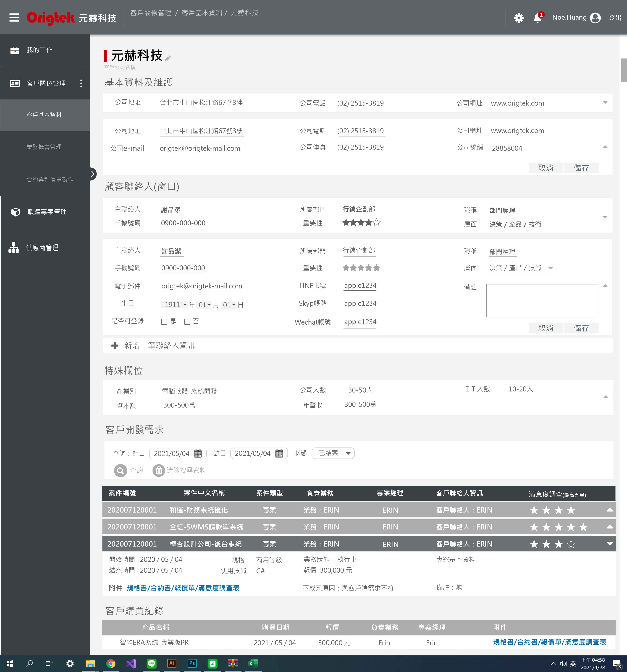The width and height of the screenshot is (627, 672).
Task: Open the taskbar search icon
Action: pos(29,664)
